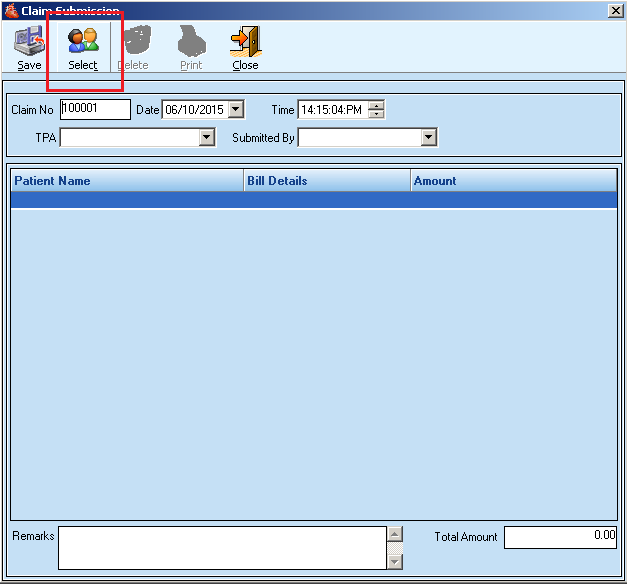Click the Patient Name column header
This screenshot has height=584, width=627.
tap(127, 181)
